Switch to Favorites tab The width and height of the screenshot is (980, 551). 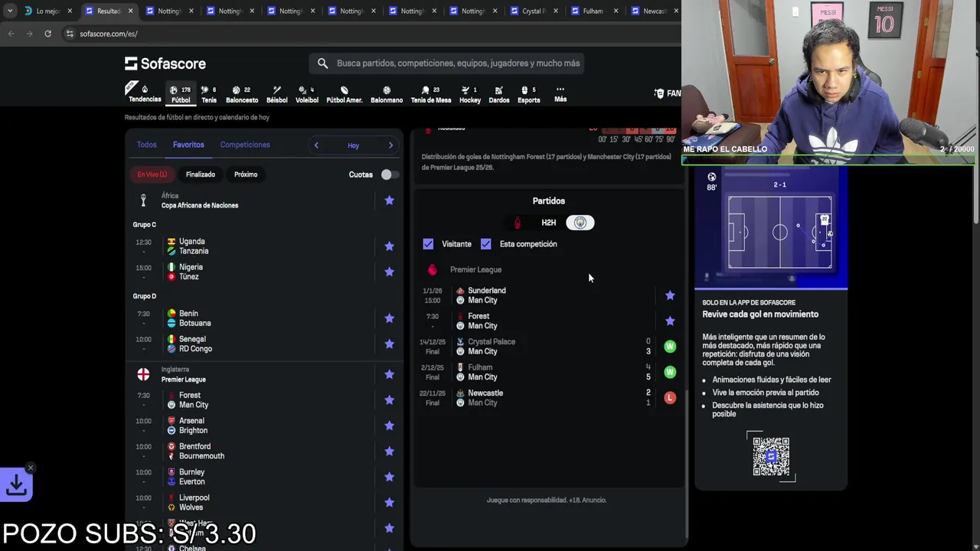[x=188, y=145]
